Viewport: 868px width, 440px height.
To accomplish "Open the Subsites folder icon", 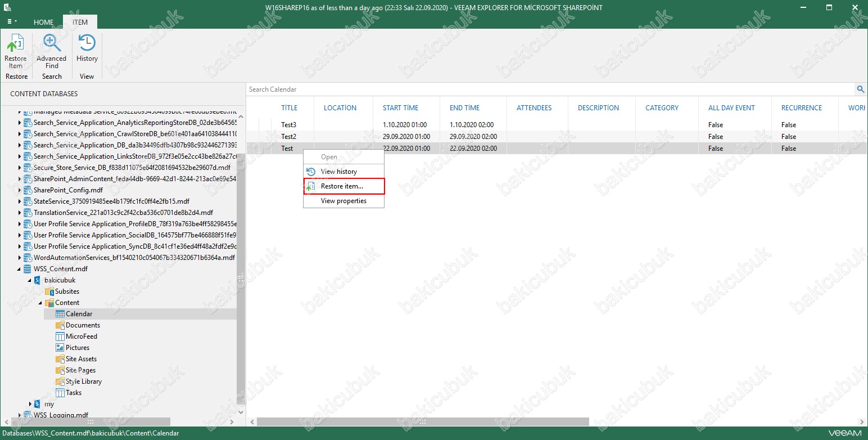I will (x=49, y=291).
